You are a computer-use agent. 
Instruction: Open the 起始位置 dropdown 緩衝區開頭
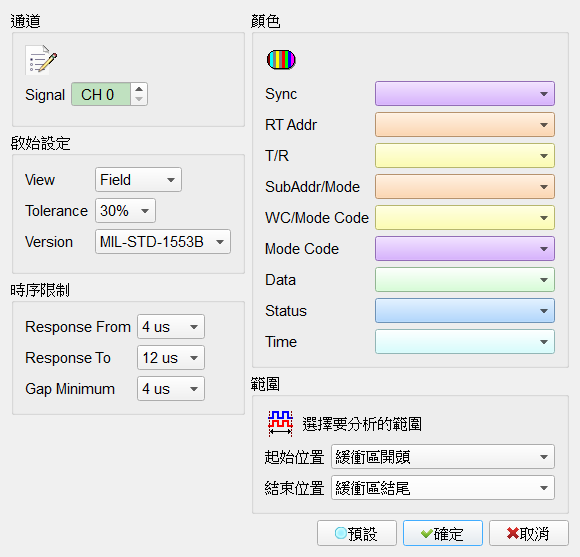point(443,457)
